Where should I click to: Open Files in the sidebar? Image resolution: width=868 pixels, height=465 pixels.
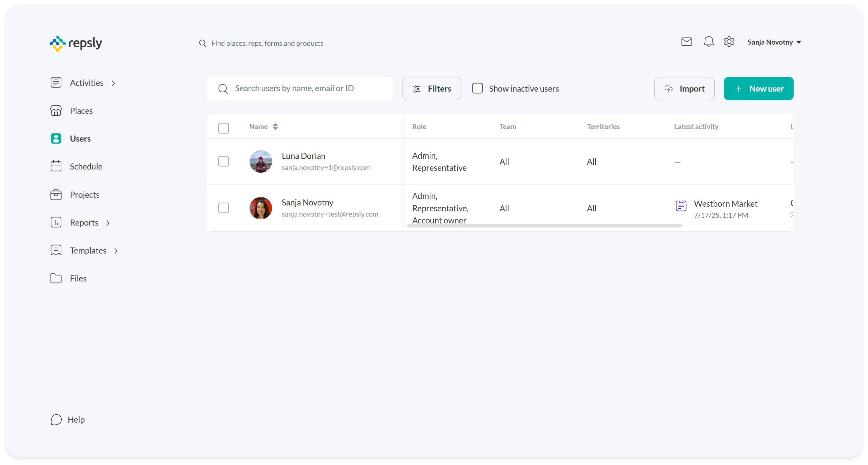pyautogui.click(x=78, y=278)
